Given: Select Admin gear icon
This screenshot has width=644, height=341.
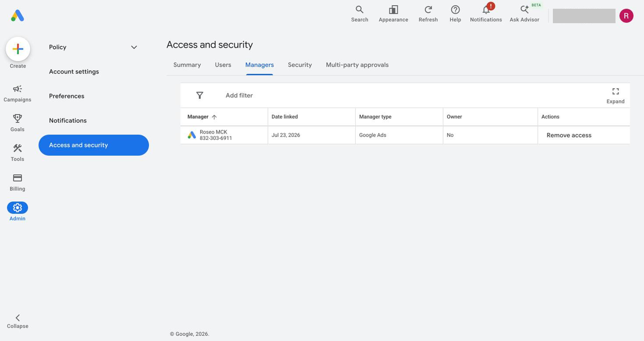Looking at the screenshot, I should 17,207.
